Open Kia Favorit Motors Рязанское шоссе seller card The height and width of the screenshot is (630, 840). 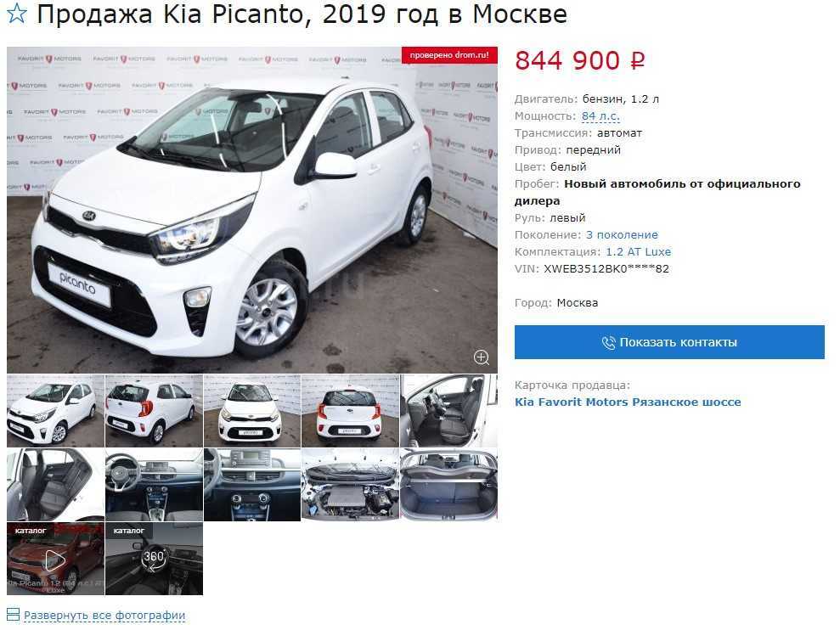(x=628, y=402)
